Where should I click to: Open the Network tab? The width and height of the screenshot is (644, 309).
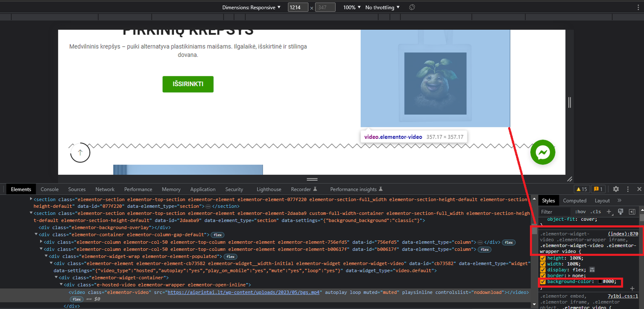coord(105,189)
